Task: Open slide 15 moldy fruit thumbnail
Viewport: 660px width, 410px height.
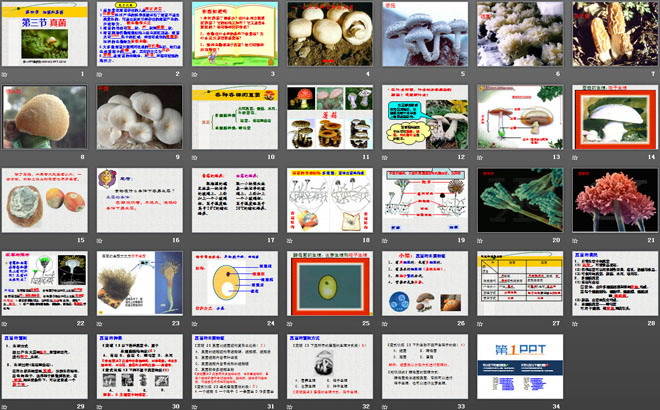Action: click(x=42, y=201)
